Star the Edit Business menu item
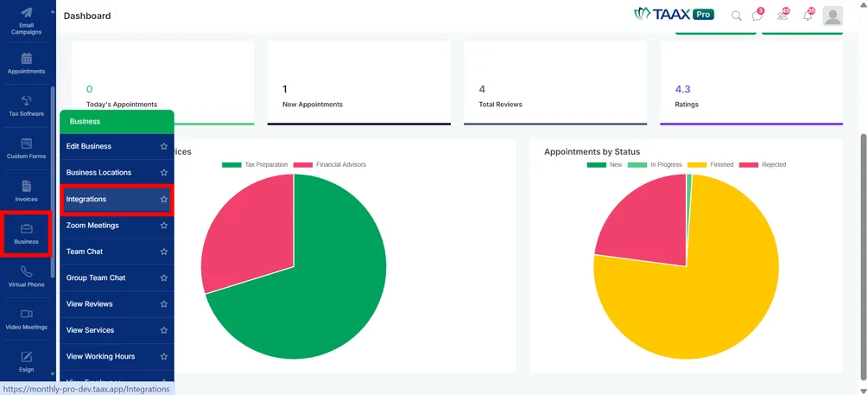Viewport: 868px width, 395px height. pyautogui.click(x=164, y=146)
